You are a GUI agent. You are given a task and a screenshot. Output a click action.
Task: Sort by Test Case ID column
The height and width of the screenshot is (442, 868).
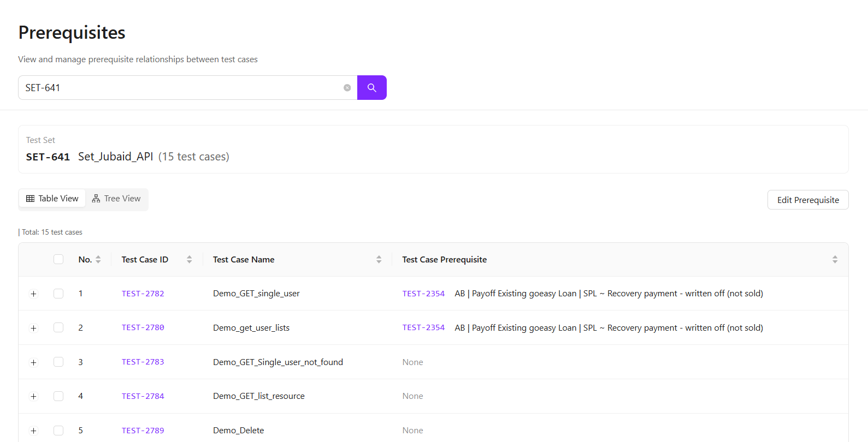[189, 260]
